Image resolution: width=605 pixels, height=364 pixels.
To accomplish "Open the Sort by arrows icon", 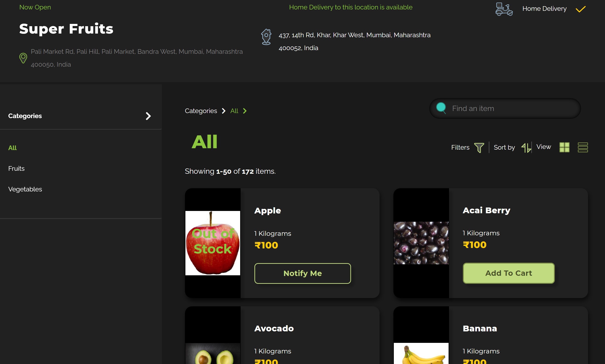I will tap(526, 147).
